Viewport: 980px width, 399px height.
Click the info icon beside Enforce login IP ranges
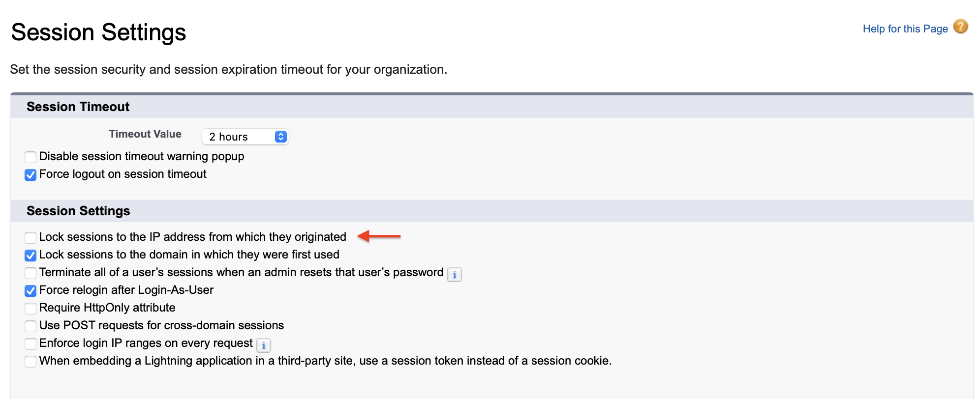(x=264, y=345)
